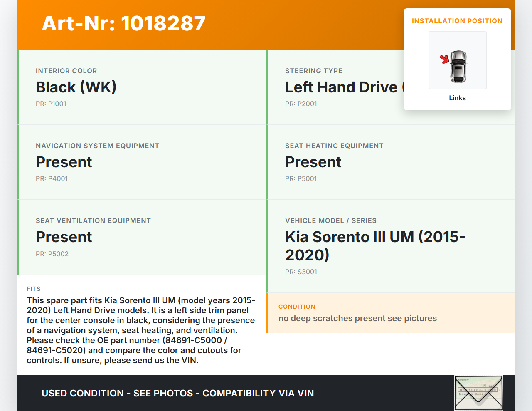532x411 pixels.
Task: Click the PR: P1001 code
Action: (51, 104)
